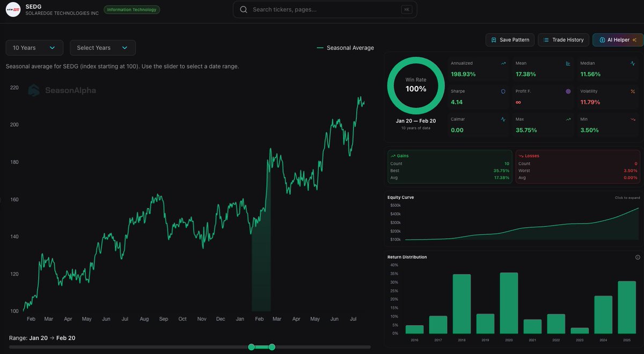
Task: Open the 10 Years period dropdown
Action: (x=34, y=48)
